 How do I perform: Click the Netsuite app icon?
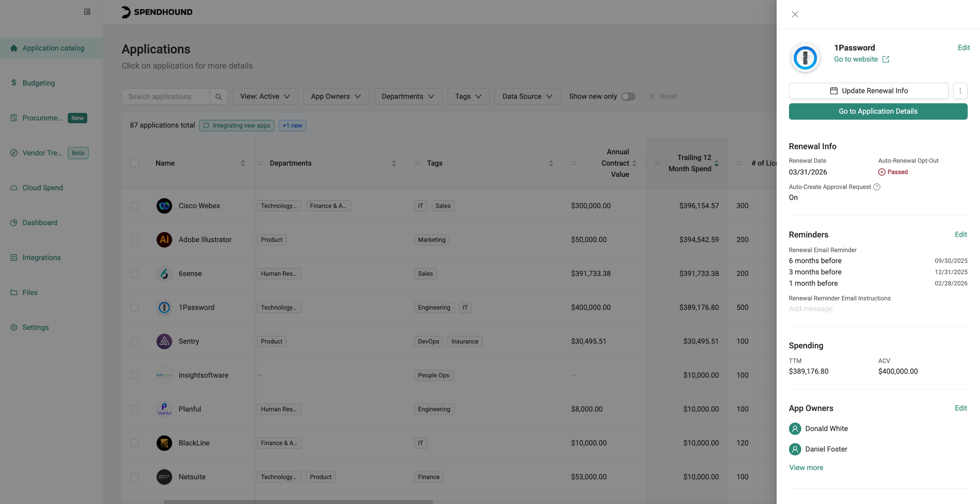coord(164,477)
